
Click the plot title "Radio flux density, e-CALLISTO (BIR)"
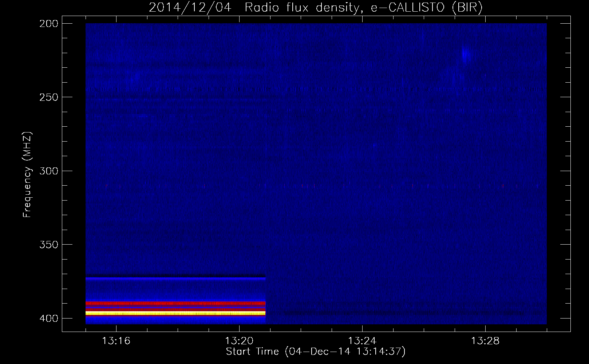(x=364, y=8)
